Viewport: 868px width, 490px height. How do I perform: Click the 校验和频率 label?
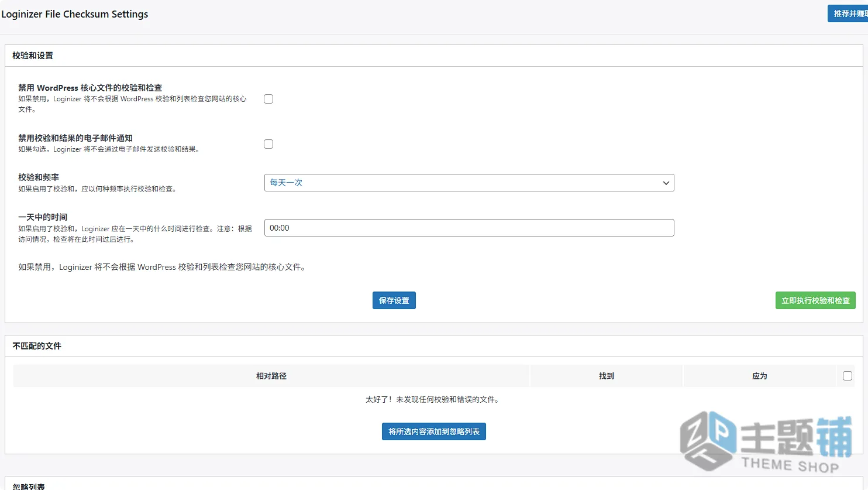(39, 177)
